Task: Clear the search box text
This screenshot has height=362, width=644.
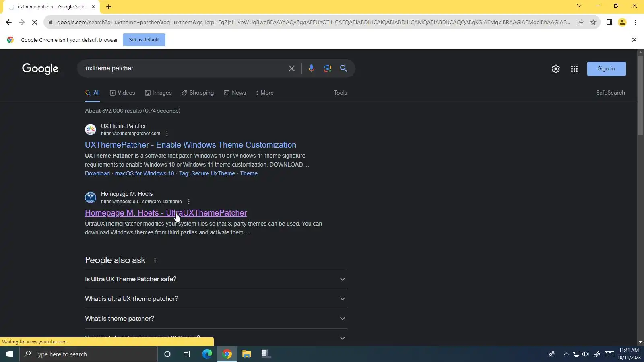Action: pos(292,68)
